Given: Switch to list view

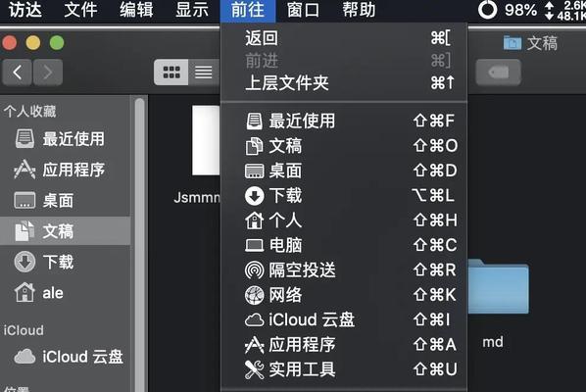Looking at the screenshot, I should point(204,73).
